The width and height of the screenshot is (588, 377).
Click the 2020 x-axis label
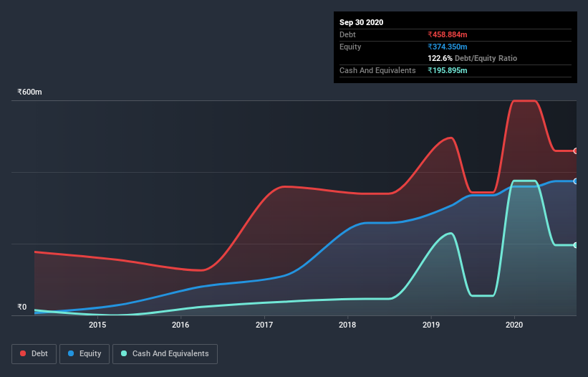pos(514,325)
